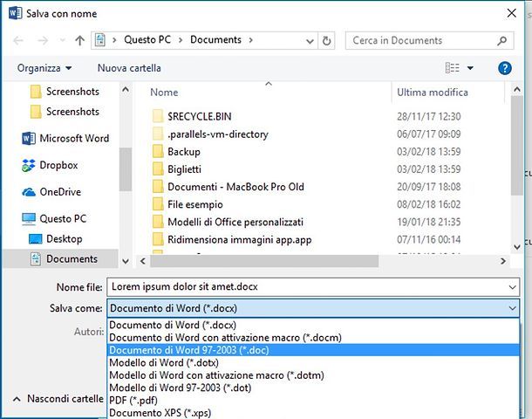Screen dimensions: 532x419
Task: Open the blue Help icon
Action: 504,68
